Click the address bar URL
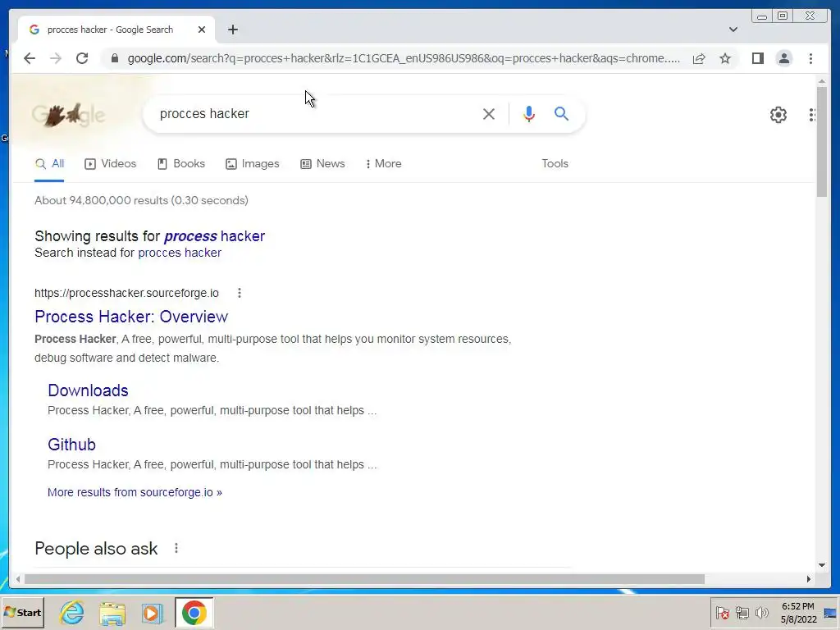The width and height of the screenshot is (840, 630). coord(404,58)
